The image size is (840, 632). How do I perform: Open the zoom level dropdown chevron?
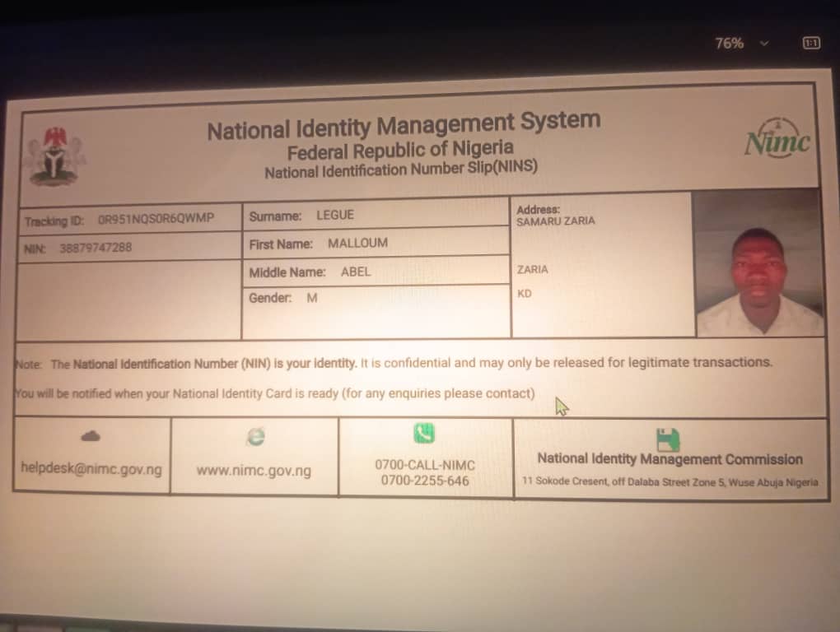(764, 43)
